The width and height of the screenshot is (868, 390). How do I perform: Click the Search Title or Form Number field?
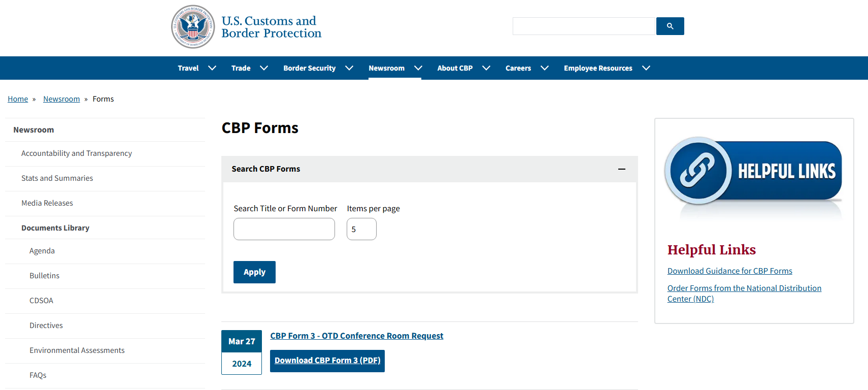284,229
